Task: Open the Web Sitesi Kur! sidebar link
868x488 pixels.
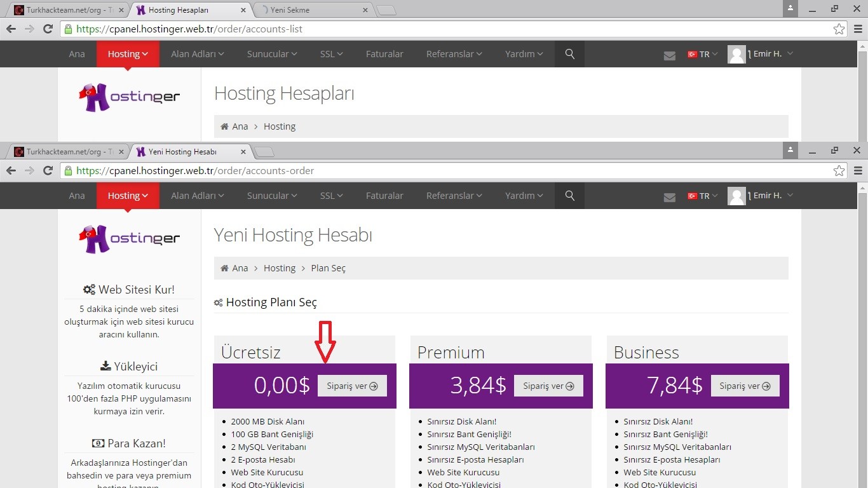Action: [x=129, y=290]
